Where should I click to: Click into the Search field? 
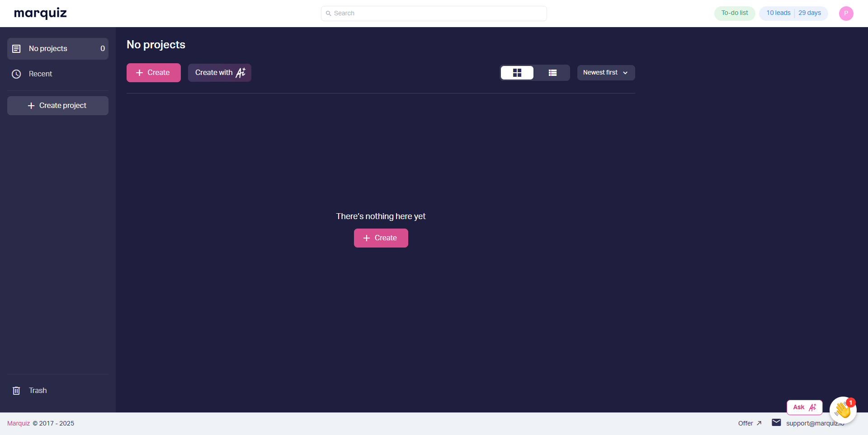point(434,14)
